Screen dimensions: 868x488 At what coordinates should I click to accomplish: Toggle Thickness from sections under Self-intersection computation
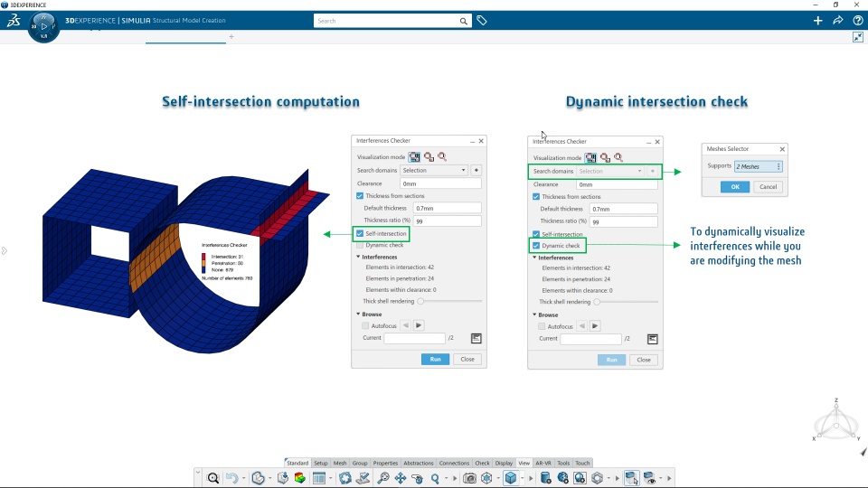360,196
